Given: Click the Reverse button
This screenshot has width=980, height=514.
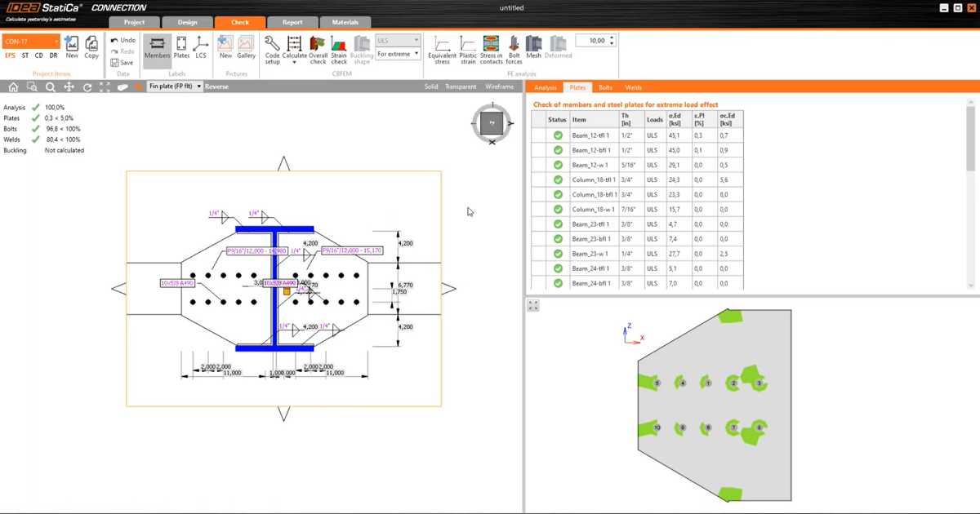Looking at the screenshot, I should pyautogui.click(x=216, y=86).
